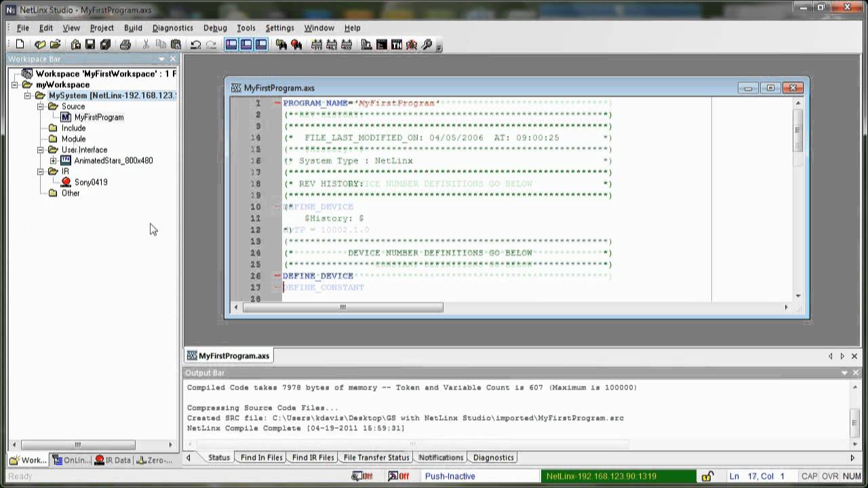
Task: Collapse the myWorkspace tree node
Action: [x=16, y=85]
